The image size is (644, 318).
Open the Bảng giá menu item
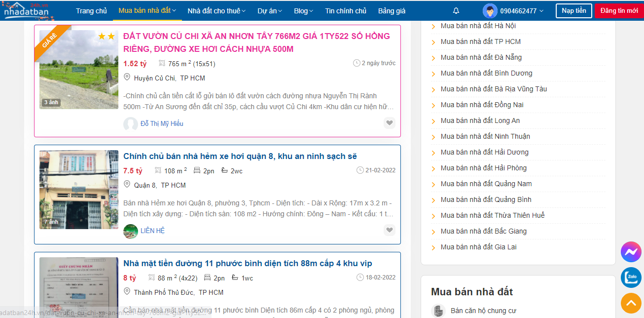(392, 11)
